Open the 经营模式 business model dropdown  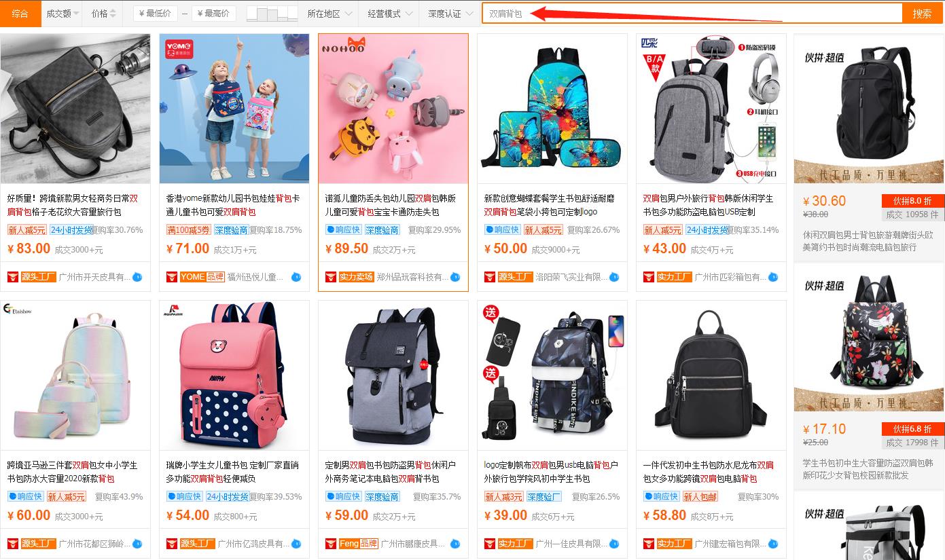[390, 14]
